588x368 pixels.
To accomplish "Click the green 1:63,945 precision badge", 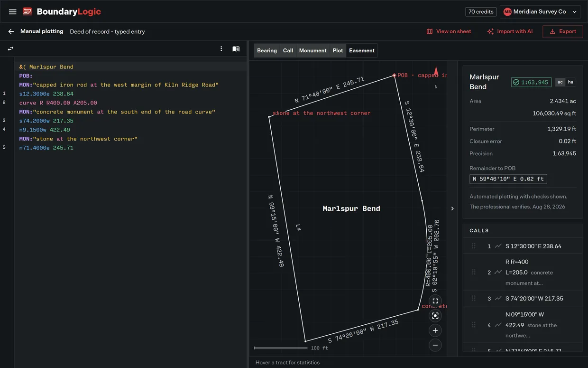I will [531, 82].
